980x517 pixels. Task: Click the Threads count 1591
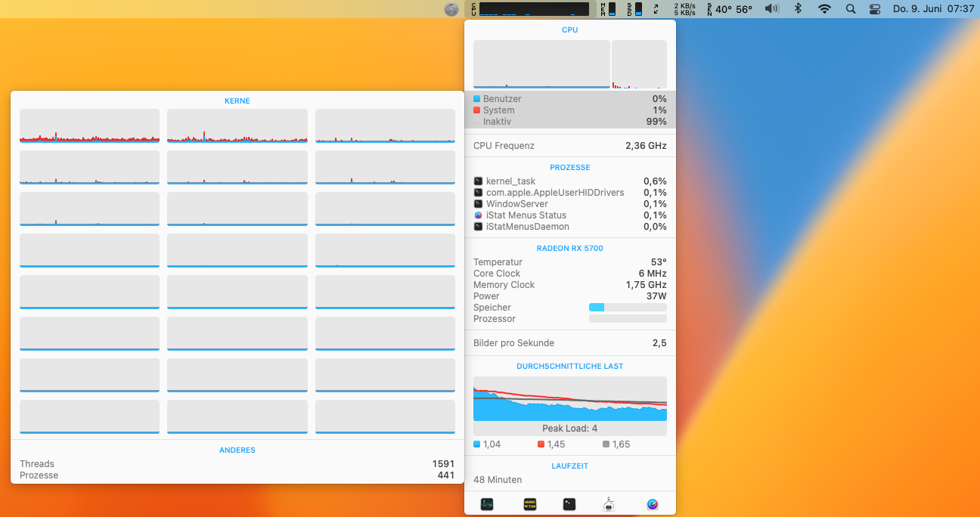[443, 464]
